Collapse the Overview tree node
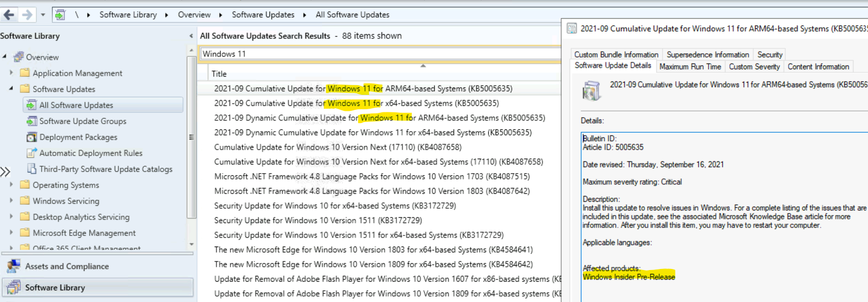The image size is (868, 302). (x=5, y=56)
